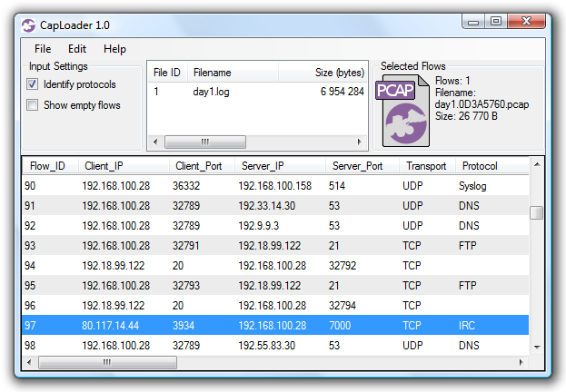This screenshot has height=392, width=566.
Task: Open the Edit menu
Action: point(77,49)
